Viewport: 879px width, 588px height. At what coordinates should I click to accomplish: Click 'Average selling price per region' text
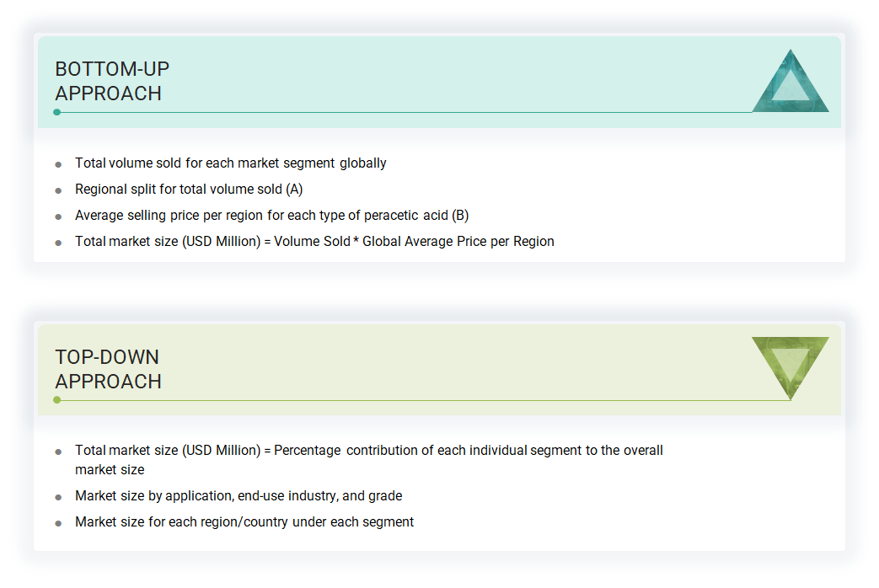click(271, 216)
